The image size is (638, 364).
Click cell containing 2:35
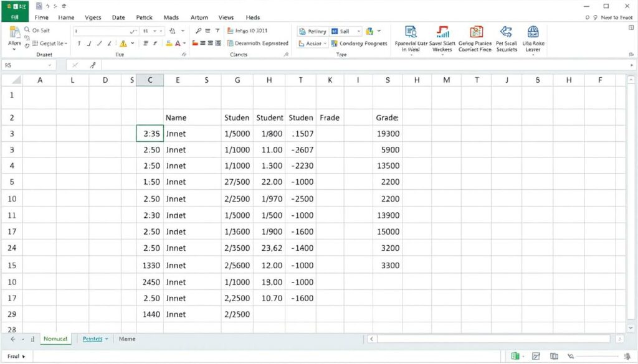(x=150, y=134)
